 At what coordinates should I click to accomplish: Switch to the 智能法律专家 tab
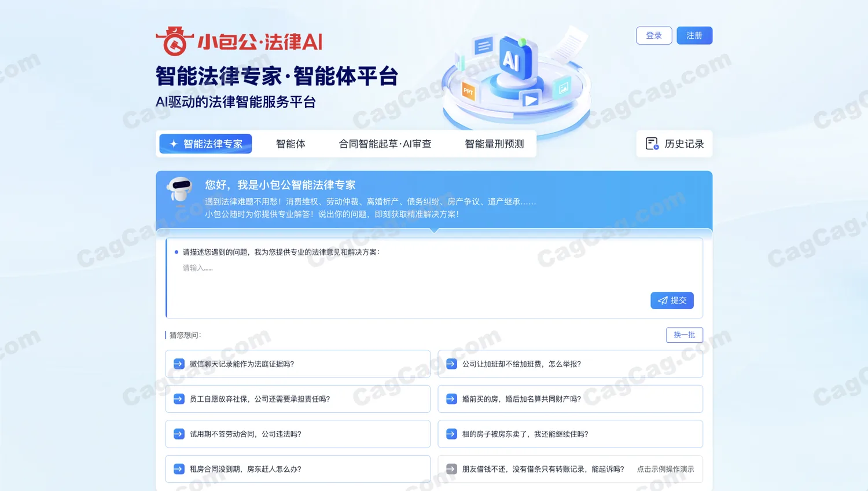(205, 144)
